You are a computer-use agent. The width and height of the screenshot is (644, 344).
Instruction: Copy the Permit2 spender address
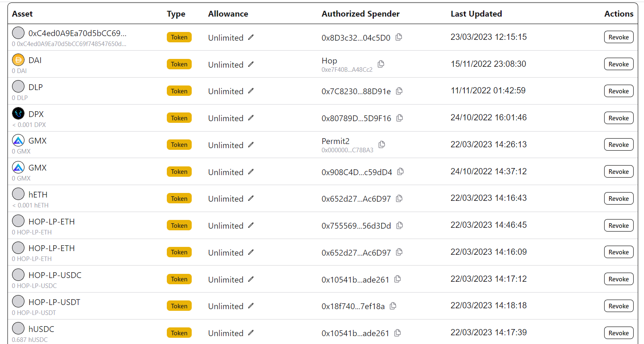[x=382, y=144]
